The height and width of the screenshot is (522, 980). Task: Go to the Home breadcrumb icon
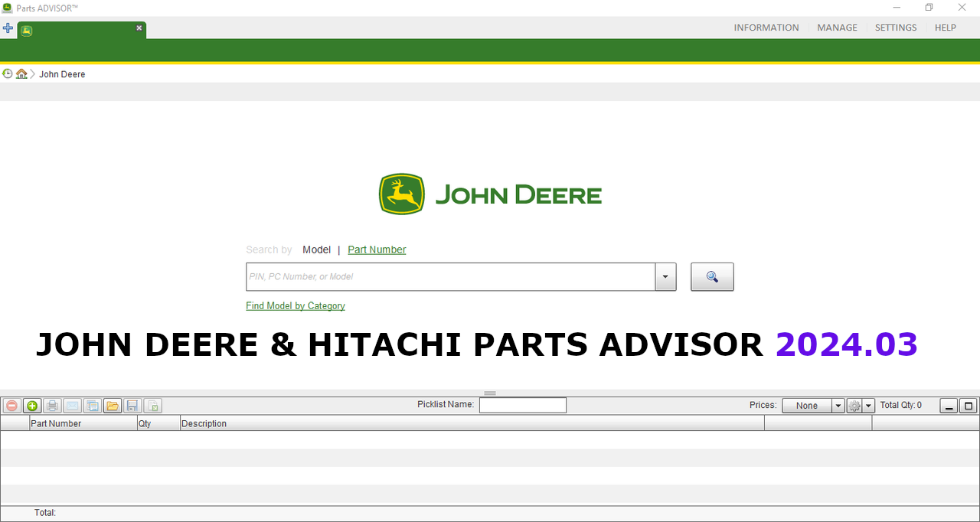tap(21, 73)
